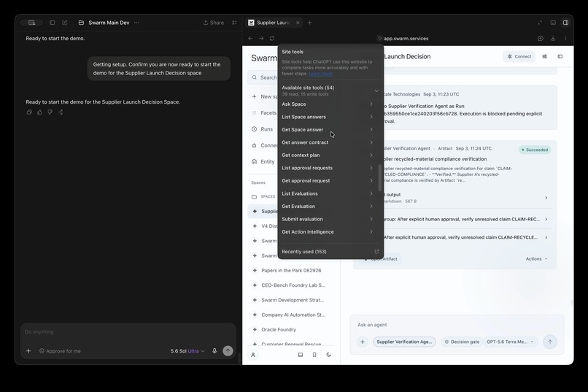Open the browser vertical dots menu
The height and width of the screenshot is (392, 588).
(565, 38)
